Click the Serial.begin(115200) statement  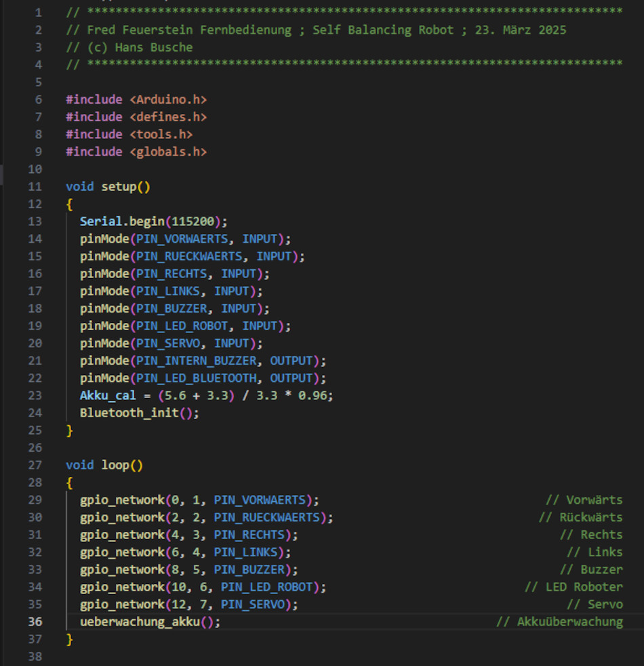[154, 222]
